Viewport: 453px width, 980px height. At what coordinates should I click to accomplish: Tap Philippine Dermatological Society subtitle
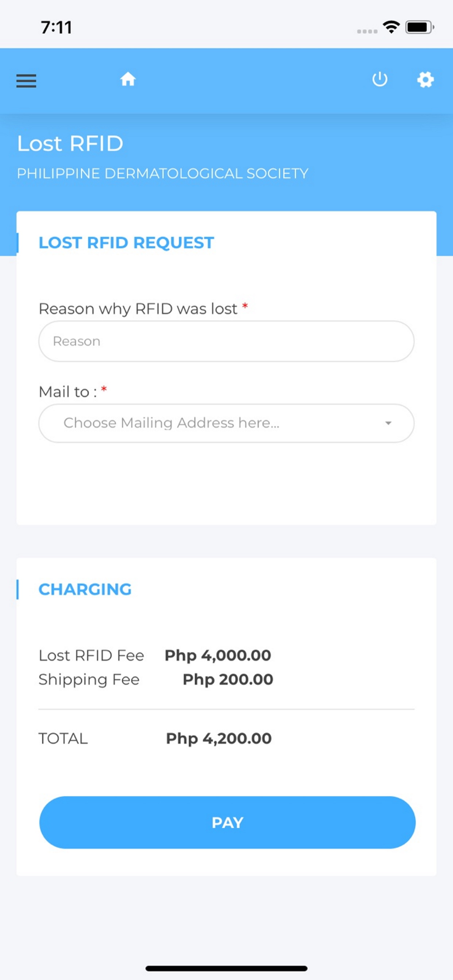pyautogui.click(x=163, y=174)
